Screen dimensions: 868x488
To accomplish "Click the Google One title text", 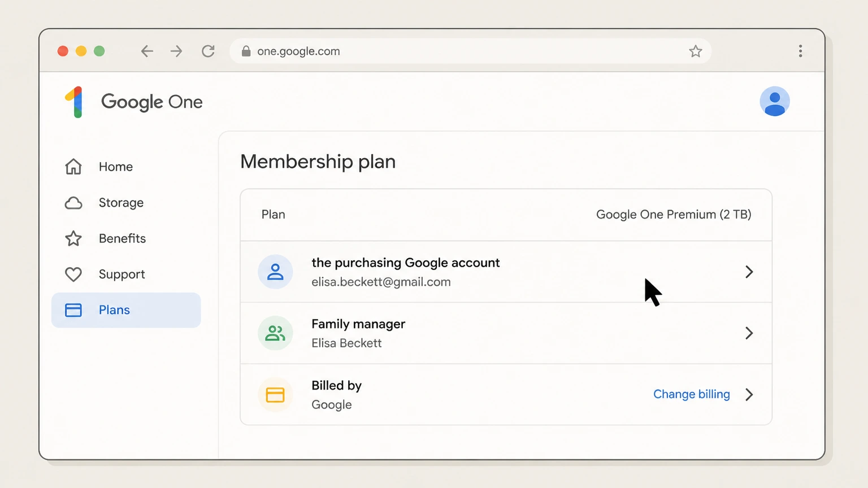I will pyautogui.click(x=151, y=102).
